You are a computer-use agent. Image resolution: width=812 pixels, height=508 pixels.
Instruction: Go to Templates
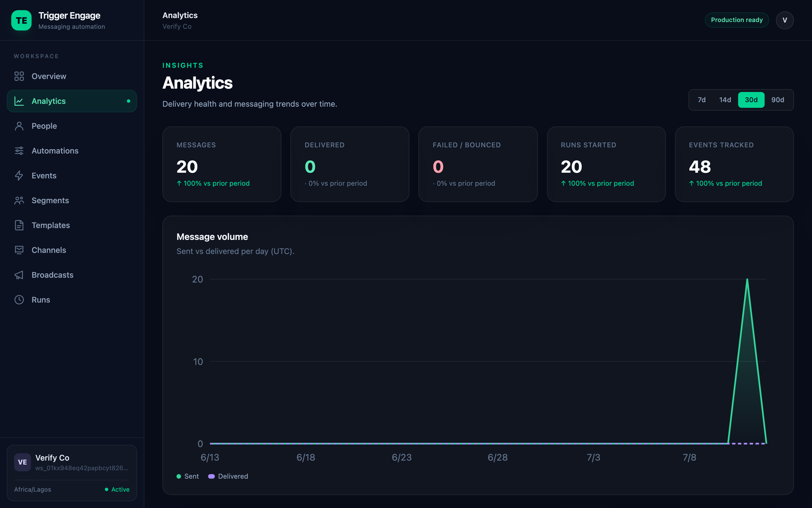72,225
